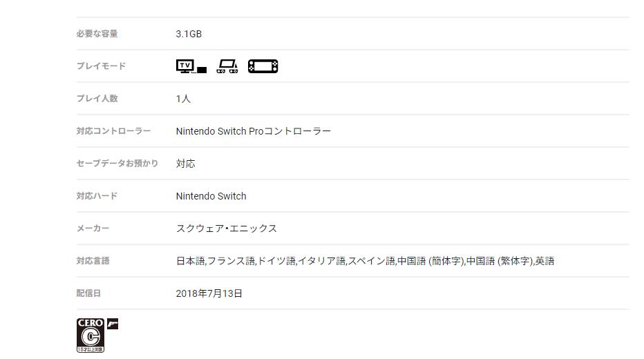Select the プレイ人数 label
This screenshot has height=359, width=644.
pos(97,99)
